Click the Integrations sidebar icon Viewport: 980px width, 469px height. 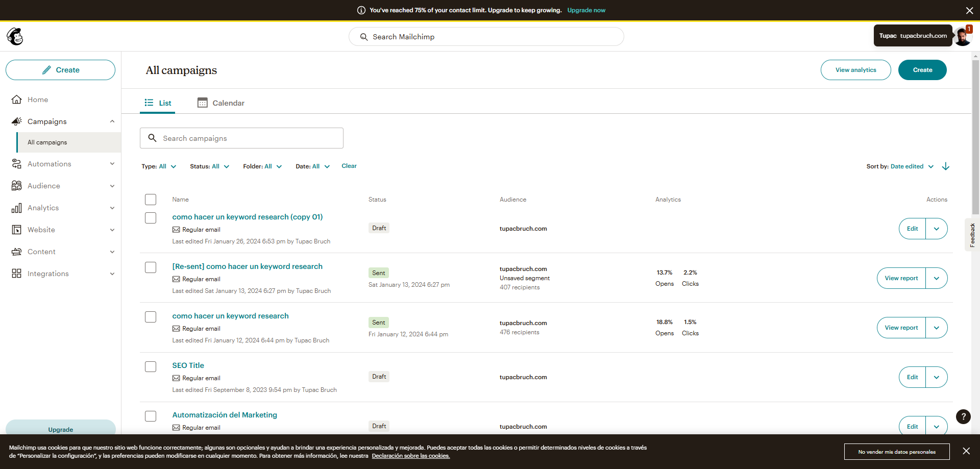[x=16, y=273]
